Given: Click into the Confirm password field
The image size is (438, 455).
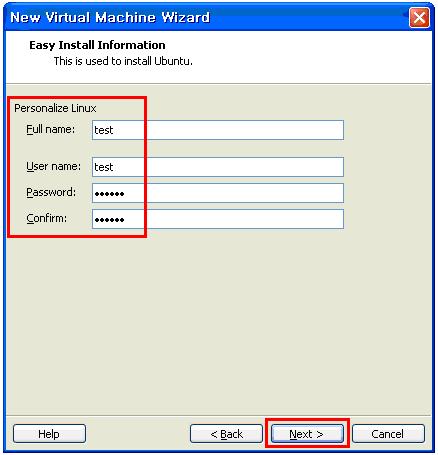Looking at the screenshot, I should (218, 219).
